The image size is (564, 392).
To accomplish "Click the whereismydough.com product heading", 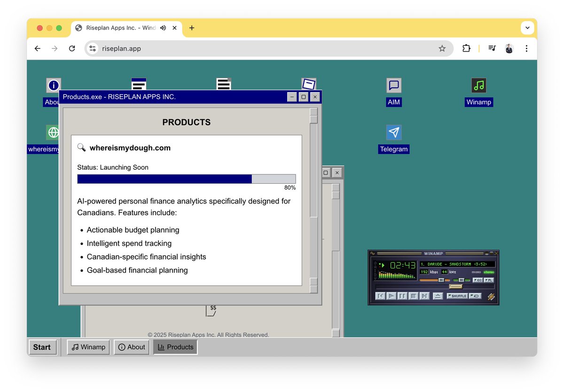I will tap(130, 148).
